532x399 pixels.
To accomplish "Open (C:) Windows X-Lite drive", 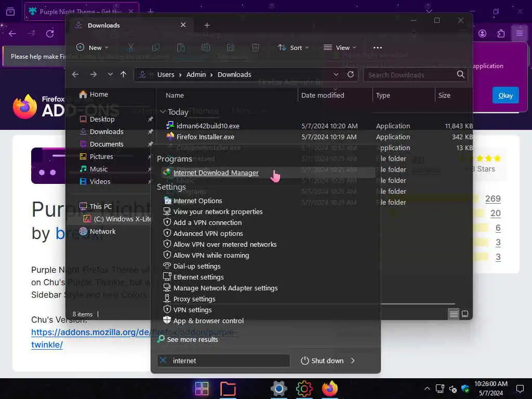I will 117,219.
